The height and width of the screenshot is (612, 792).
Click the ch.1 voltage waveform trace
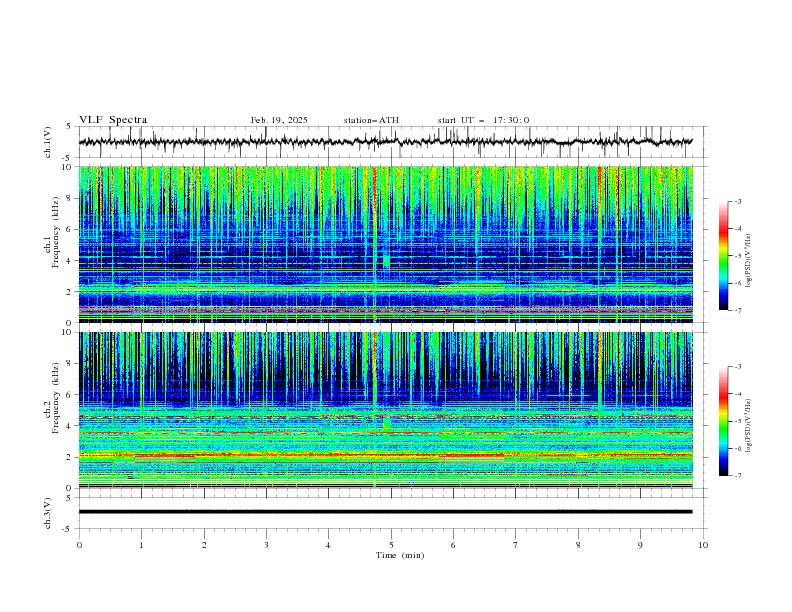385,142
